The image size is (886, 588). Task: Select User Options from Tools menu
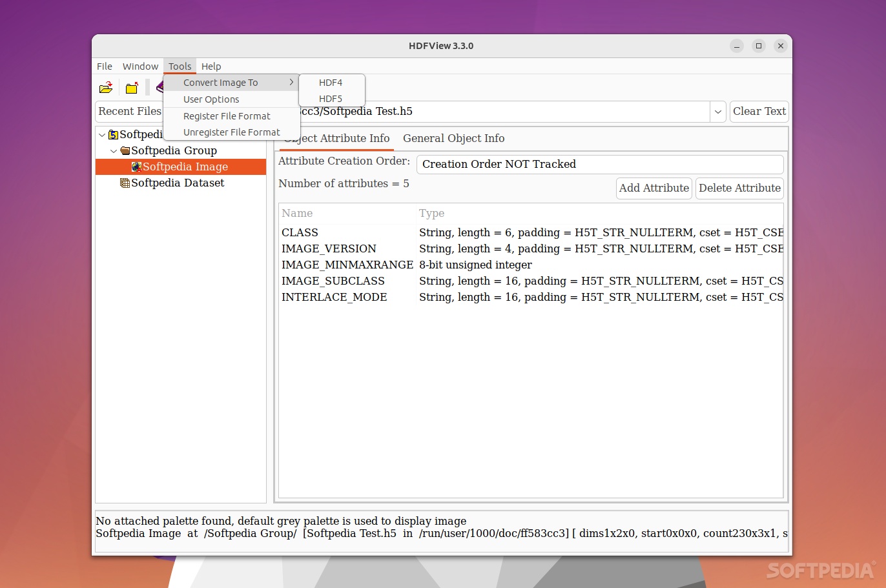click(231, 99)
